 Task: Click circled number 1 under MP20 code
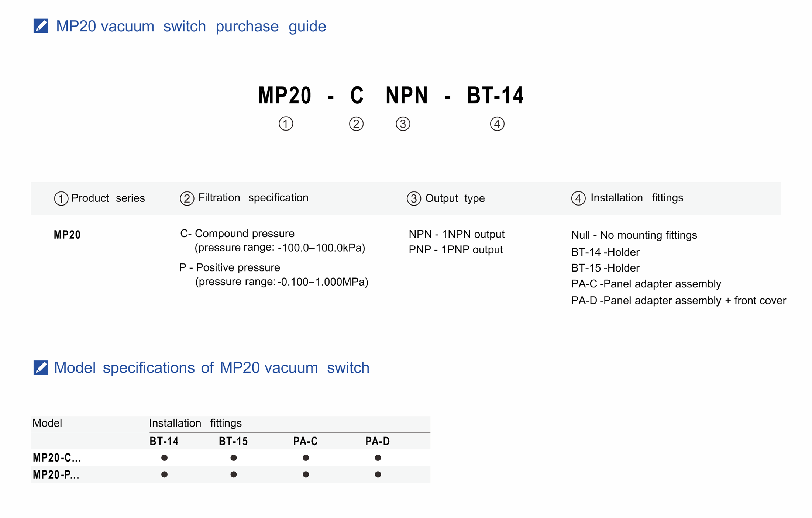point(286,124)
